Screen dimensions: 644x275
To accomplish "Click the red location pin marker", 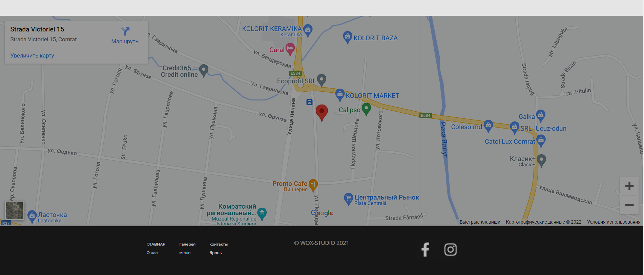I will 322,113.
